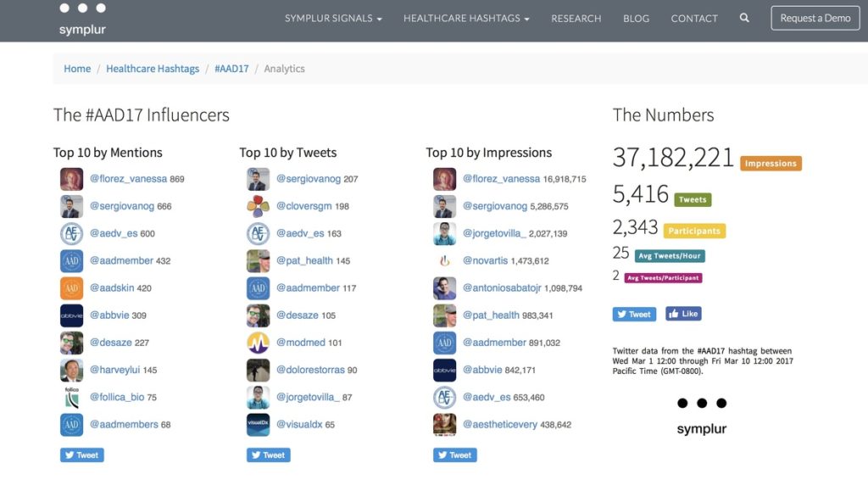Viewport: 868px width, 491px height.
Task: Click @aadmember AAD logo in Mentions list
Action: 71,260
